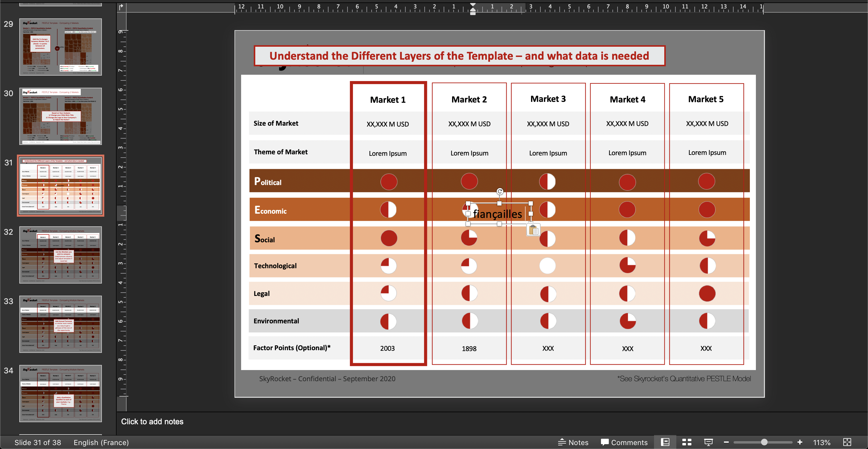Click the Quantitative PESTLE Model footnote

click(x=684, y=378)
